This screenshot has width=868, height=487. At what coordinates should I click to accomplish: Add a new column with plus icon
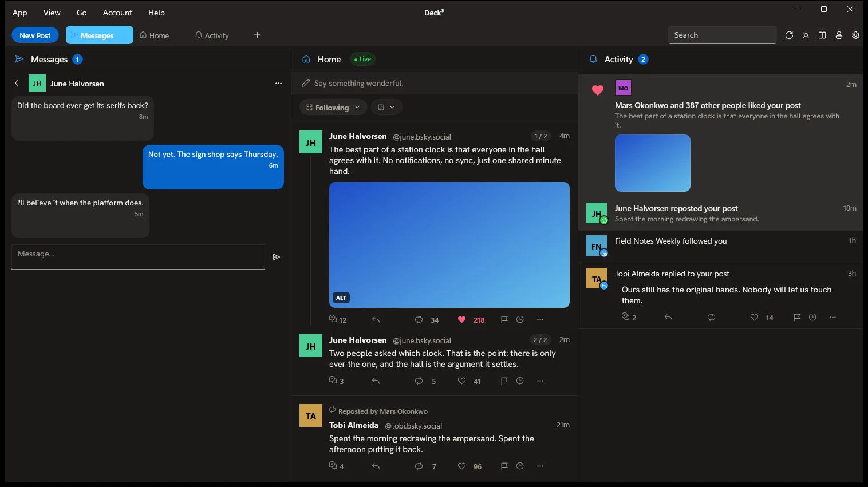(x=257, y=35)
